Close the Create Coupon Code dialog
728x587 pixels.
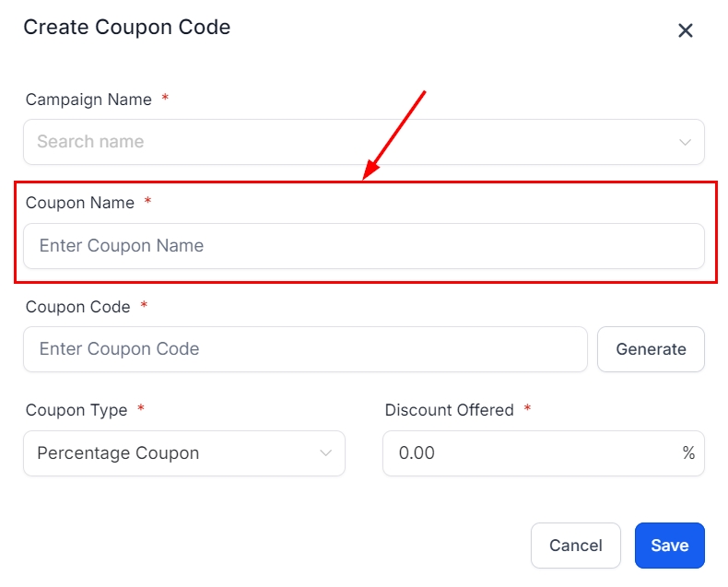(x=686, y=30)
